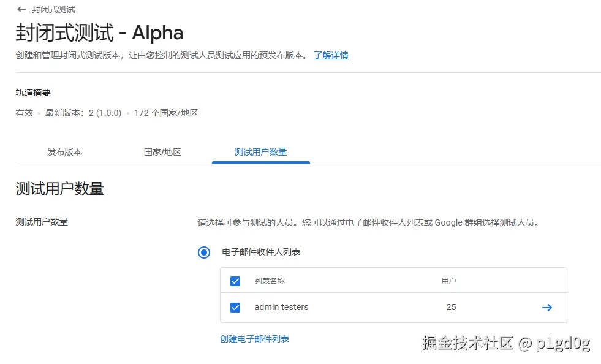The height and width of the screenshot is (364, 601).
Task: Select the 电子邮件收件人列表 radio button
Action: click(x=204, y=252)
